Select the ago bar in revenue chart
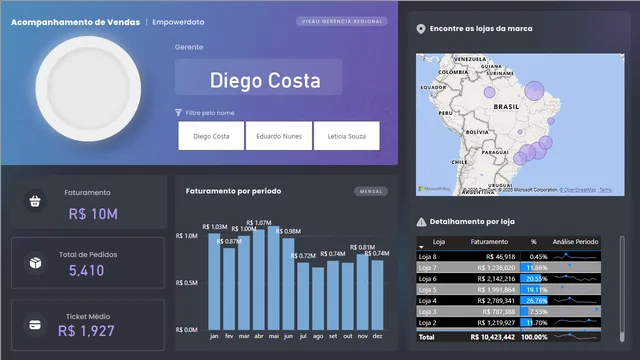Viewport: 640px width, 360px height. pyautogui.click(x=318, y=299)
